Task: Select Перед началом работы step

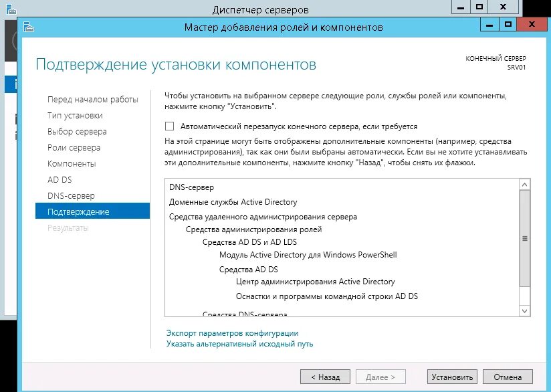Action: click(93, 100)
